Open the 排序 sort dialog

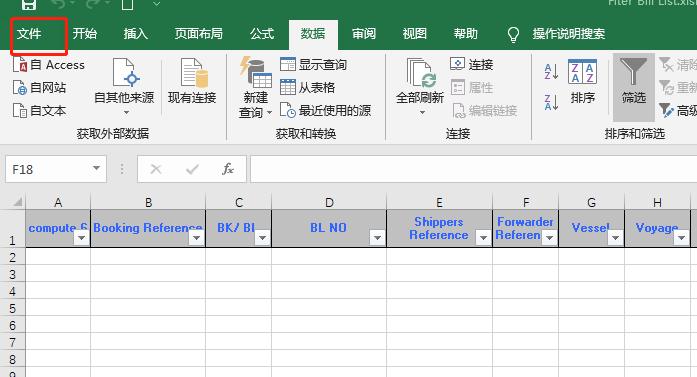(x=582, y=81)
